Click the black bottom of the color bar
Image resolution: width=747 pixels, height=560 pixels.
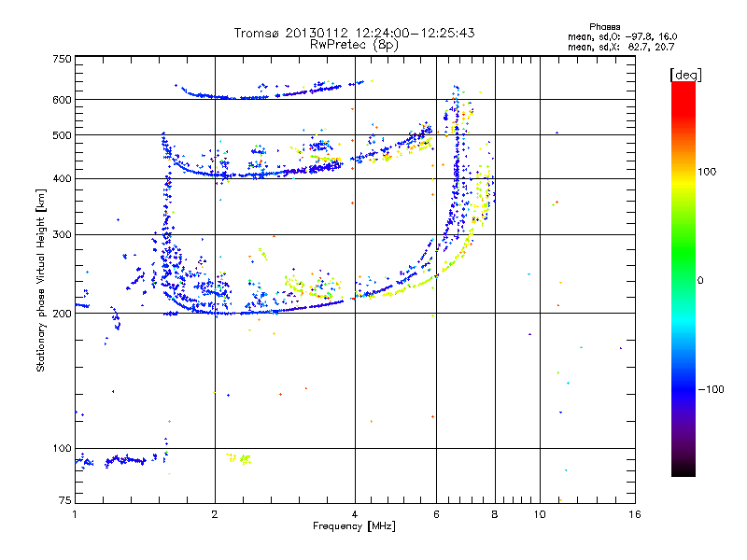[684, 469]
